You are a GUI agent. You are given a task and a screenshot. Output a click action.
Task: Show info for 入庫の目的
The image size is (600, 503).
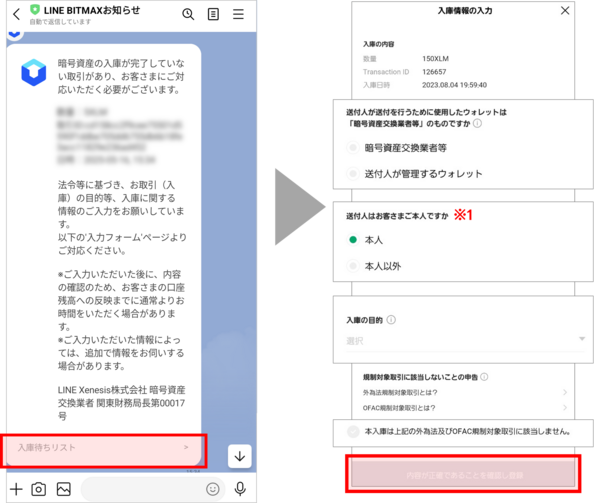coord(391,320)
